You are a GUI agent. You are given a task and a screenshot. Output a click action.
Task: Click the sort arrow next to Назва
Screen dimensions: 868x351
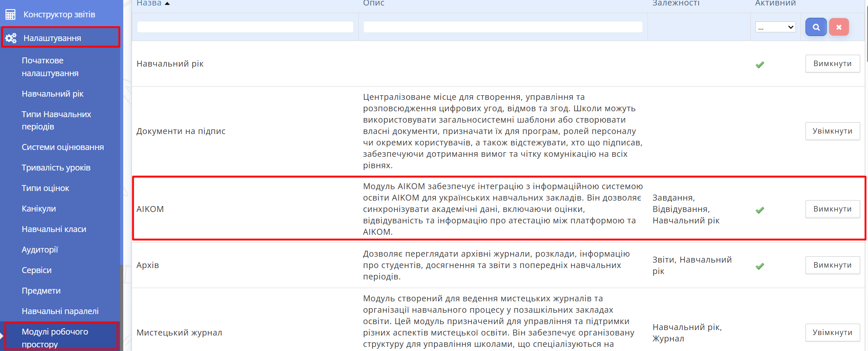tap(167, 4)
